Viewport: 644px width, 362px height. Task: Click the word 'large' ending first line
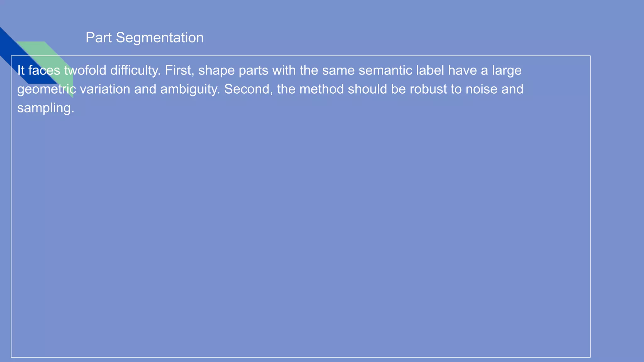[507, 70]
